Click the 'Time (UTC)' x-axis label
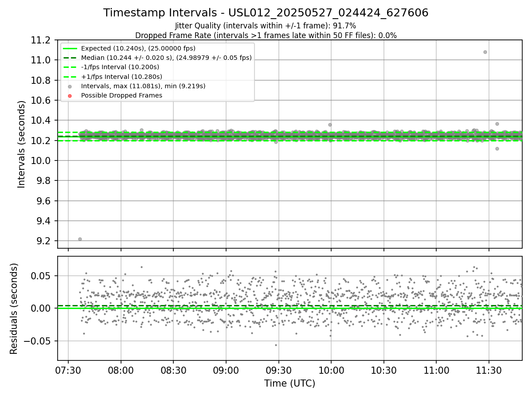Image resolution: width=532 pixels, height=399 pixels. click(x=289, y=383)
